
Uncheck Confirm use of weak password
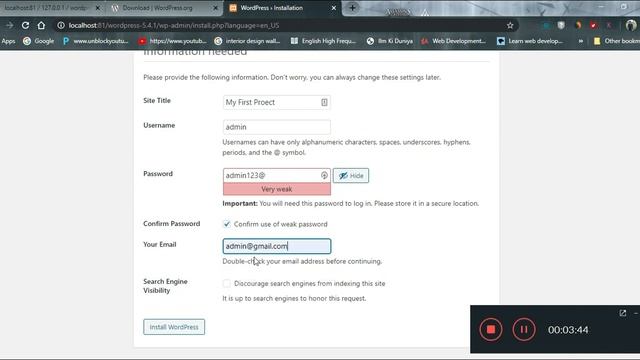[227, 224]
